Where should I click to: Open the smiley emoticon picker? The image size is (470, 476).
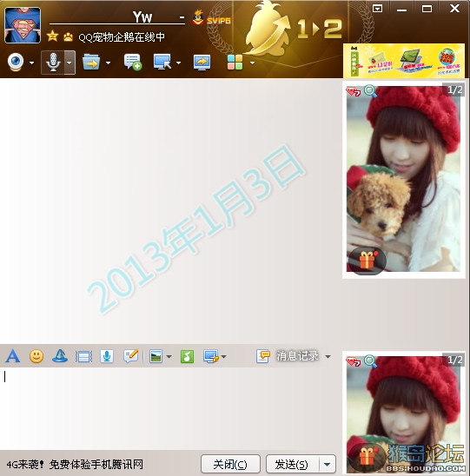click(x=36, y=356)
